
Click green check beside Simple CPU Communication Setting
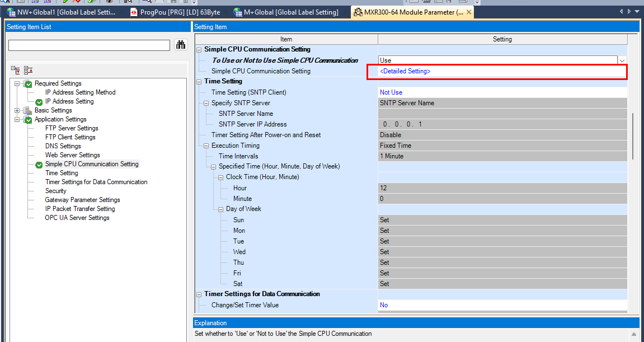tap(39, 165)
